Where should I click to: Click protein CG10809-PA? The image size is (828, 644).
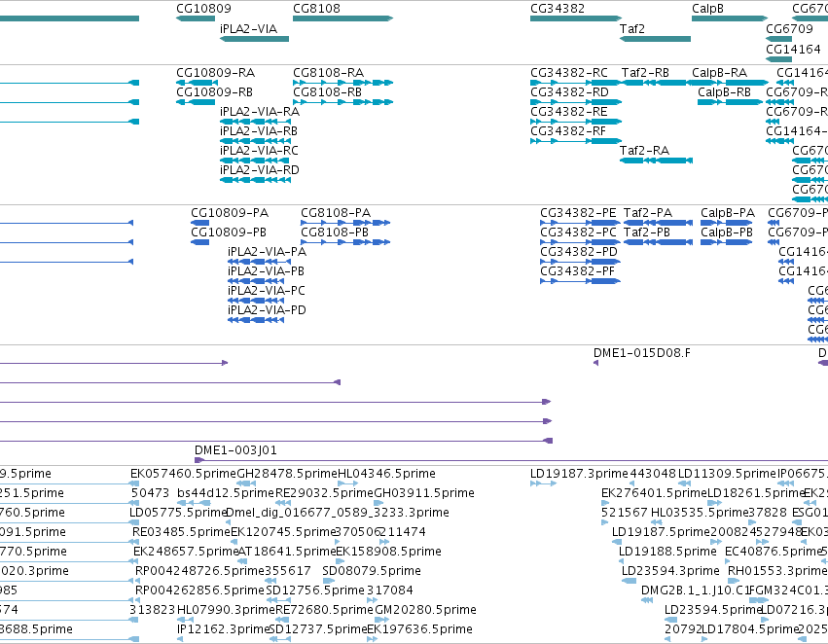point(200,223)
